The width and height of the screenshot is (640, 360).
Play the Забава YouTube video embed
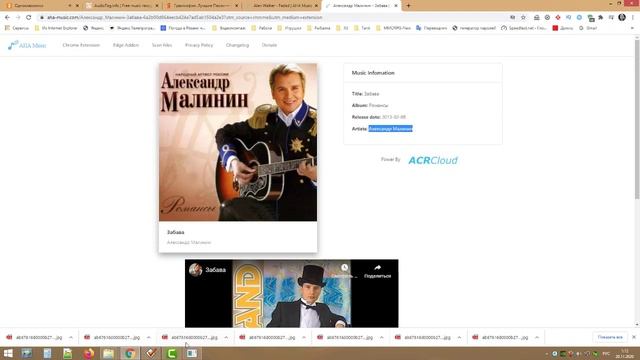click(x=291, y=293)
